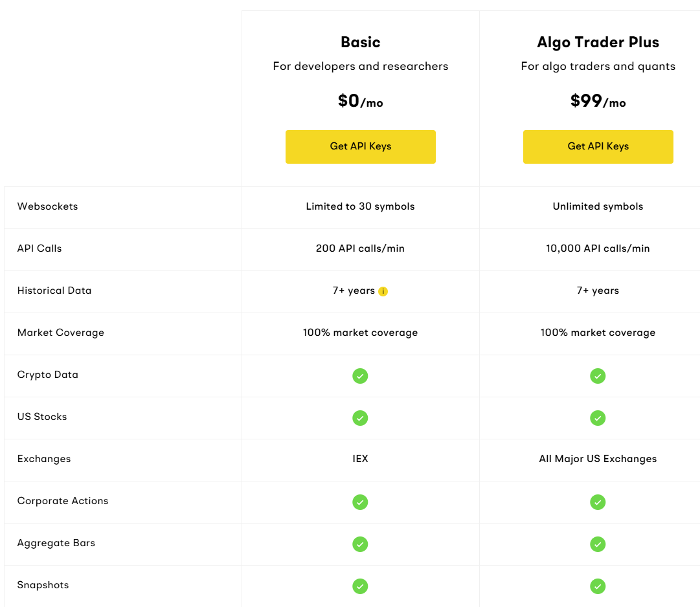Click the Basic plan Snapshots checkmark
700x607 pixels.
[x=360, y=586]
